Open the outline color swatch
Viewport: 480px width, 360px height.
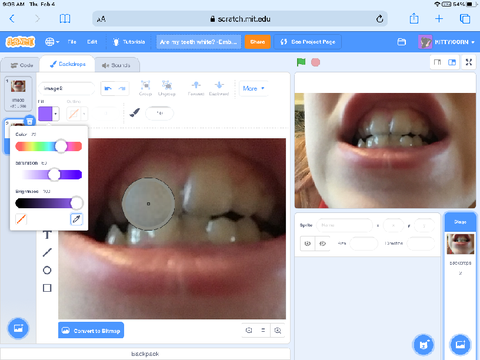(x=77, y=114)
